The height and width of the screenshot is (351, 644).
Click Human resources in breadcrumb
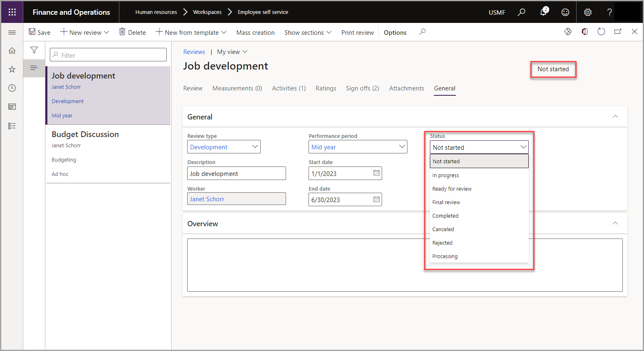pos(156,12)
